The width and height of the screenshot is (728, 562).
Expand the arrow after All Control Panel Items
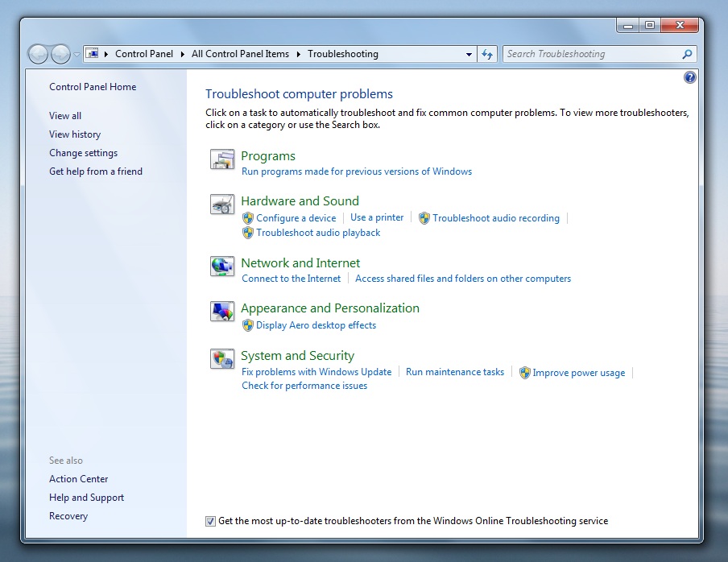pyautogui.click(x=298, y=54)
